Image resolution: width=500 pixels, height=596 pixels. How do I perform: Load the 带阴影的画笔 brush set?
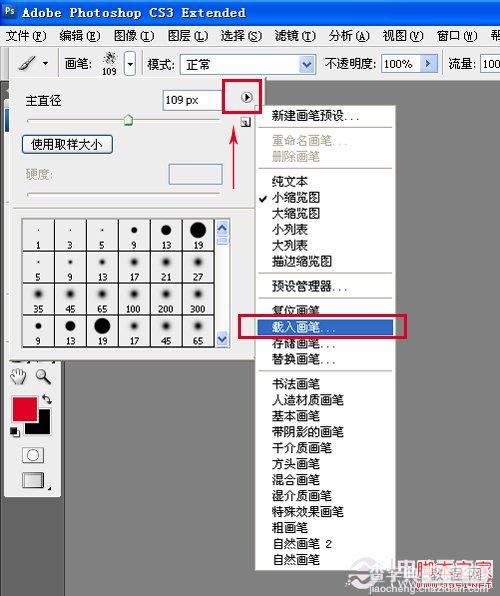[x=308, y=432]
